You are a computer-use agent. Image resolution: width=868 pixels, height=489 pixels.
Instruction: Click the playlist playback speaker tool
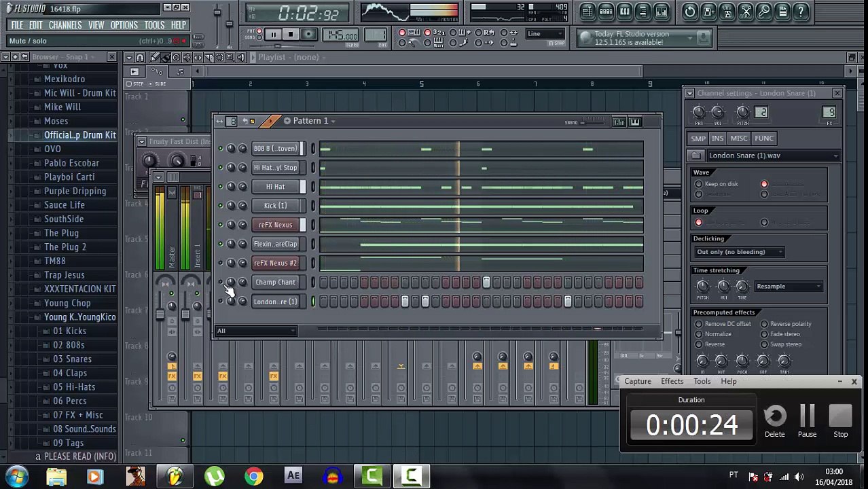[x=241, y=57]
